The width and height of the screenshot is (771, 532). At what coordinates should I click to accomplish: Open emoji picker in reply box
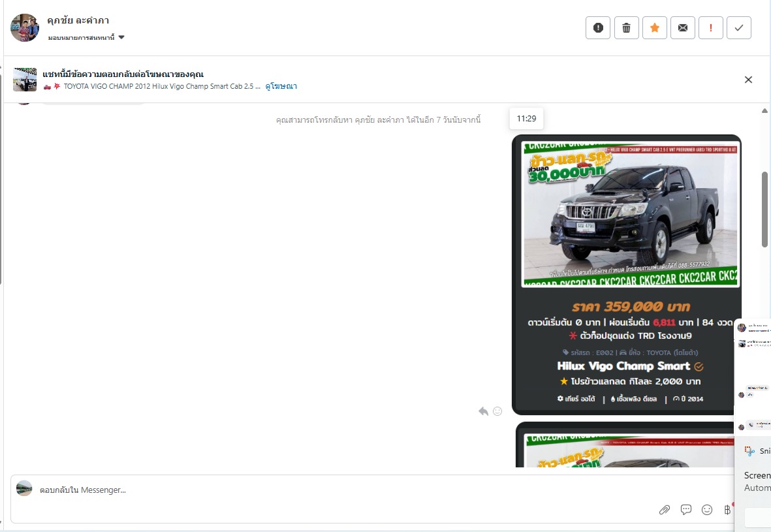(x=707, y=510)
